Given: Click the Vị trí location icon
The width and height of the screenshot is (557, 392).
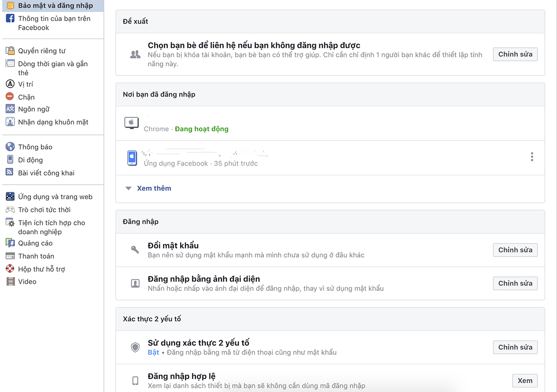Looking at the screenshot, I should (10, 84).
